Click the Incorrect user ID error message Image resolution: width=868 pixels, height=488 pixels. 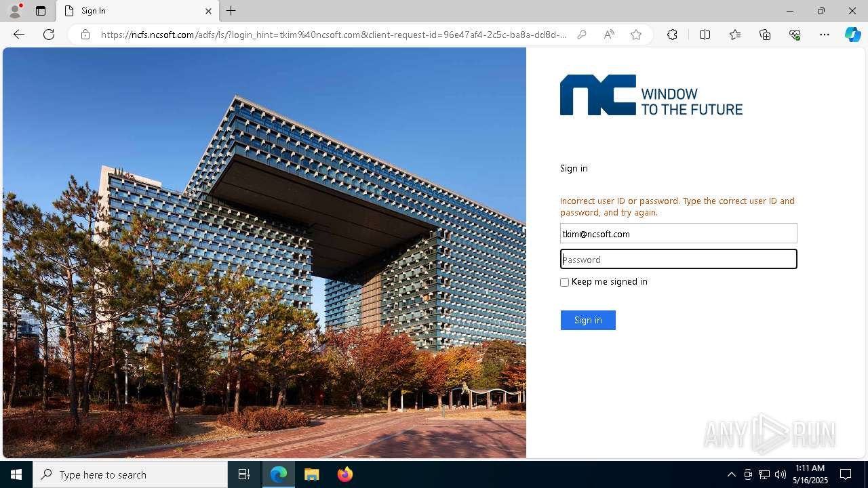[677, 207]
